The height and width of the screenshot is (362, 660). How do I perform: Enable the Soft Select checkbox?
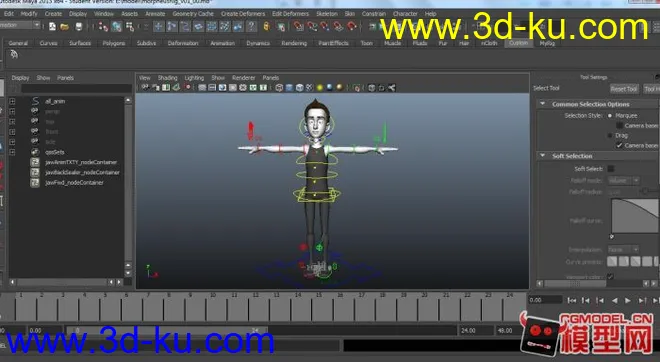click(611, 169)
